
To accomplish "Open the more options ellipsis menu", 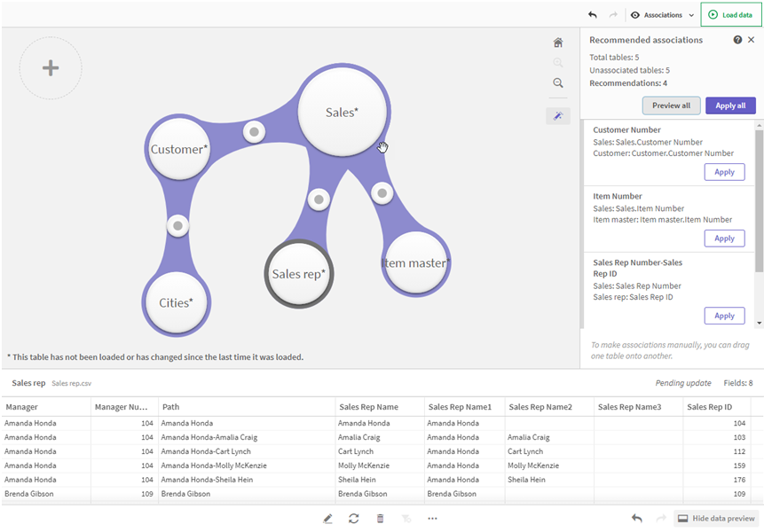I will tap(432, 519).
